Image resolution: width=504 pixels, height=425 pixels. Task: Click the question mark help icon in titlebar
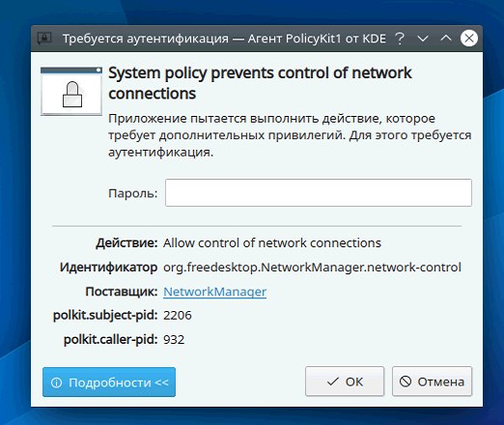400,39
